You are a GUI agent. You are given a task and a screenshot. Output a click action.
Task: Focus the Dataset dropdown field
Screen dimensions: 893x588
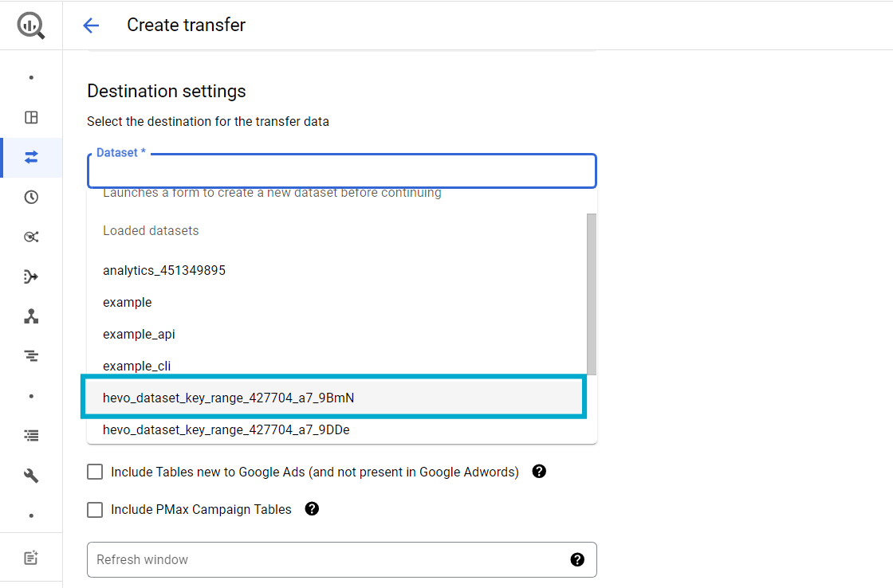pyautogui.click(x=342, y=171)
